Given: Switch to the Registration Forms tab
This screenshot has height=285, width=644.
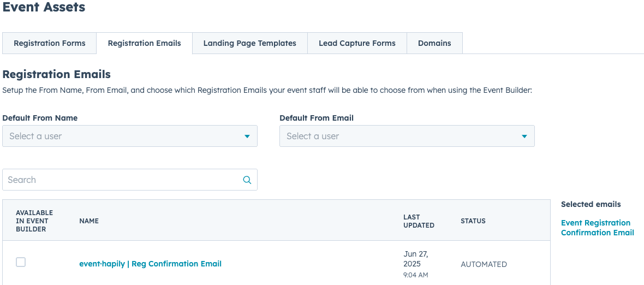Looking at the screenshot, I should (x=50, y=43).
